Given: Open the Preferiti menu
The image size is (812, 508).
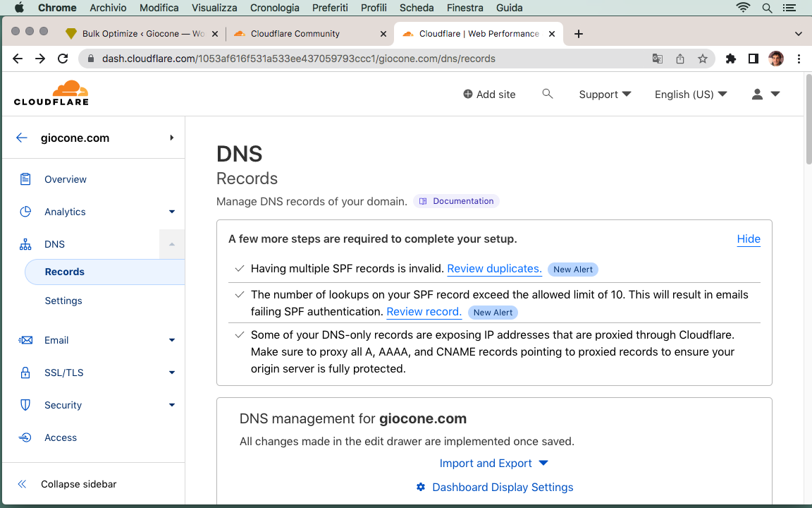Looking at the screenshot, I should click(x=330, y=8).
